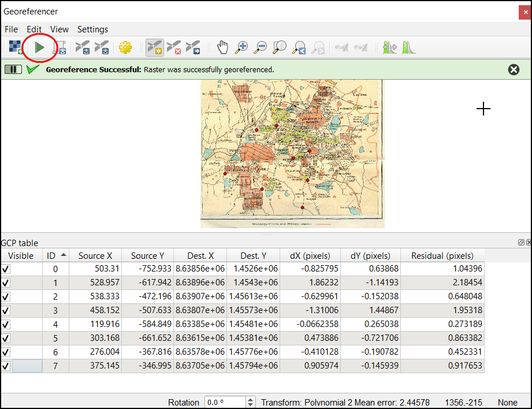Viewport: 532px width, 409px height.
Task: Sort table by dY (pixels) header
Action: (370, 255)
